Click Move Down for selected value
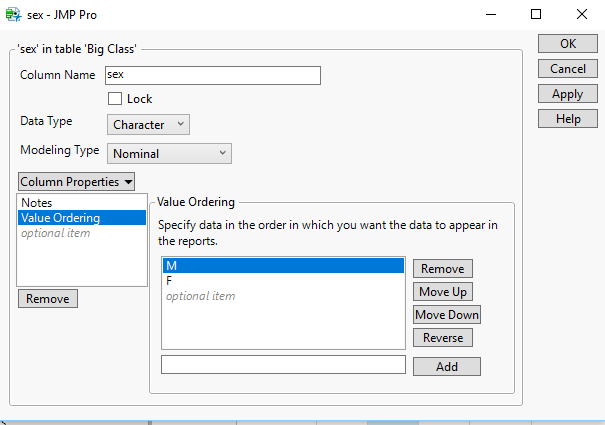The width and height of the screenshot is (605, 425). (447, 315)
